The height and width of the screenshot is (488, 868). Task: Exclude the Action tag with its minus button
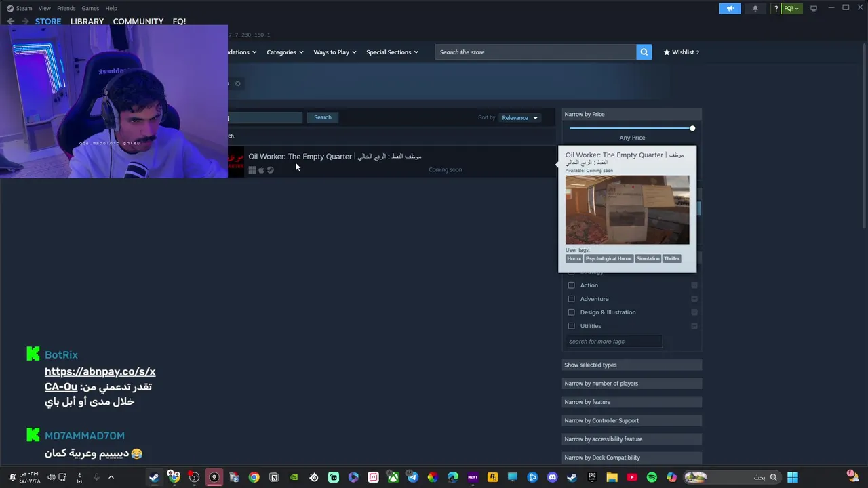pos(694,285)
